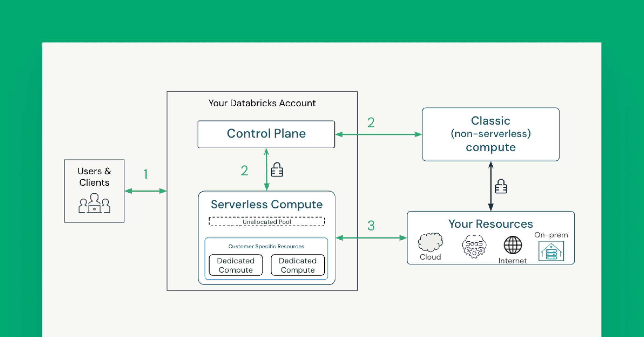This screenshot has height=337, width=644.
Task: Click the padlock near Classic compute arrow
Action: click(501, 186)
